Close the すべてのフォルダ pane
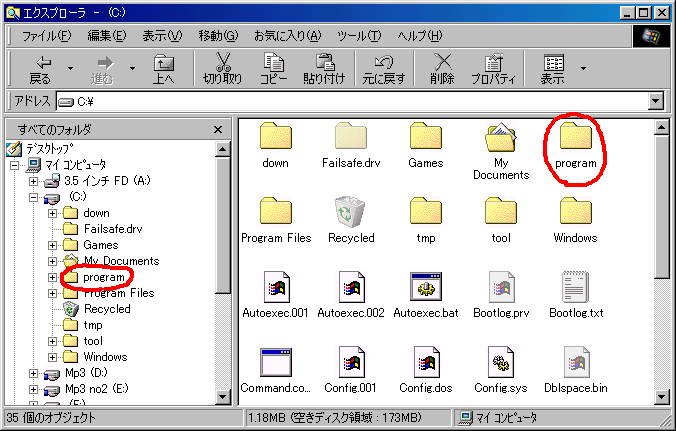This screenshot has width=676, height=431. [x=218, y=129]
